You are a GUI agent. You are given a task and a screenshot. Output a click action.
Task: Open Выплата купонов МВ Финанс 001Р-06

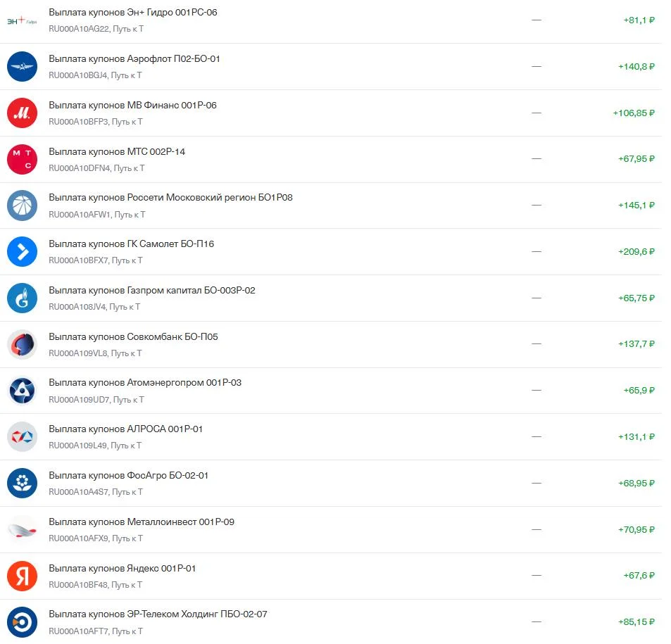(x=132, y=106)
